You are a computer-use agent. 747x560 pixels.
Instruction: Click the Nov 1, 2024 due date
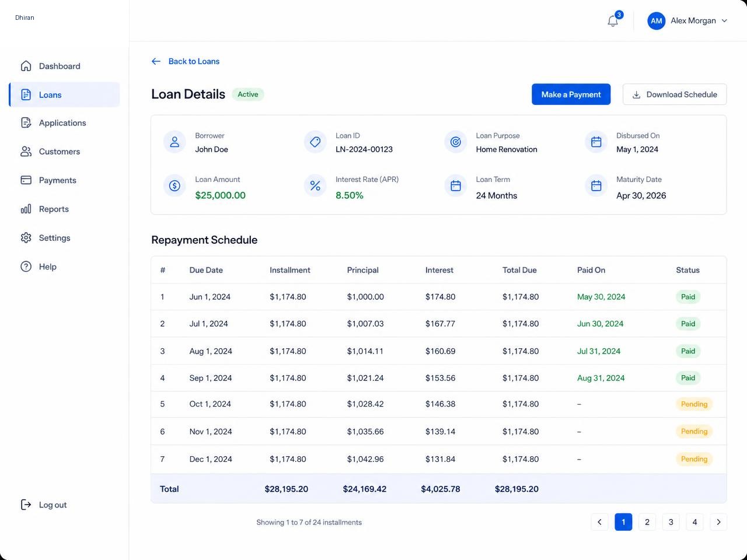211,432
